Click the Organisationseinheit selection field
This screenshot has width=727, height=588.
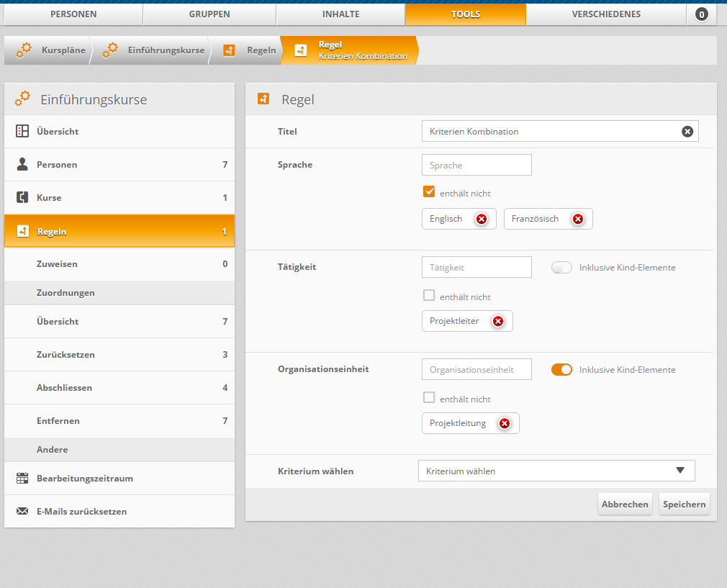[477, 369]
